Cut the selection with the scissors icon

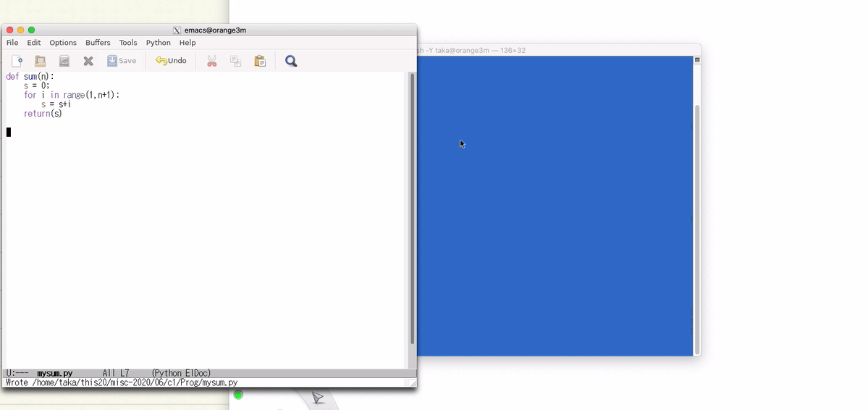pyautogui.click(x=211, y=61)
